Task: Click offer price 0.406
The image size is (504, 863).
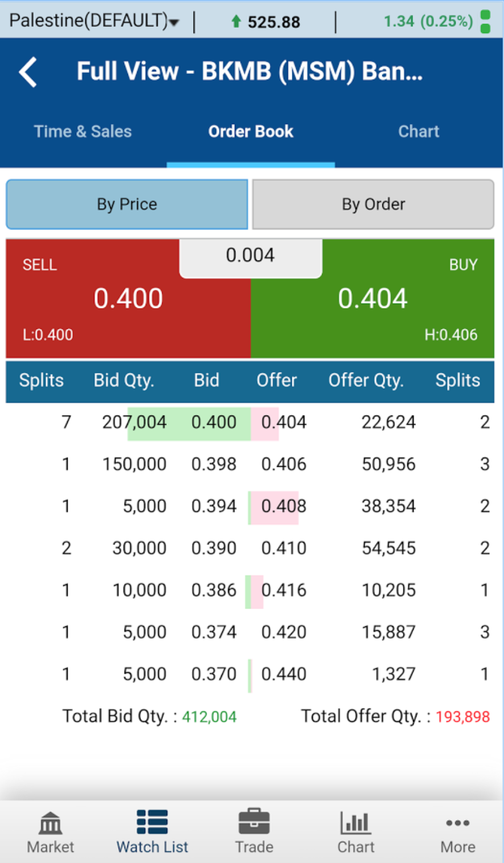Action: [284, 465]
